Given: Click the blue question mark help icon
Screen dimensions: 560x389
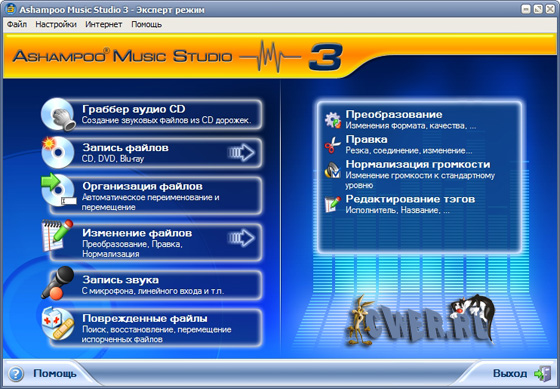Looking at the screenshot, I should point(15,374).
